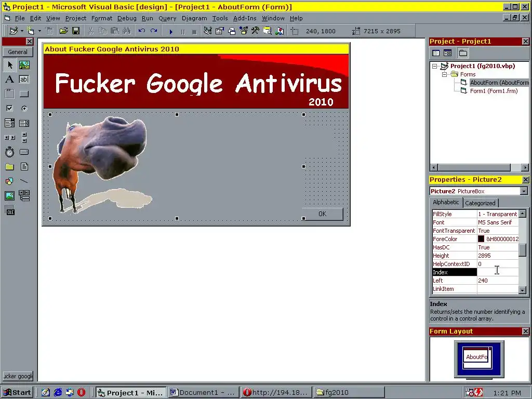Select AboutForm in the project tree
The width and height of the screenshot is (532, 399).
(499, 83)
